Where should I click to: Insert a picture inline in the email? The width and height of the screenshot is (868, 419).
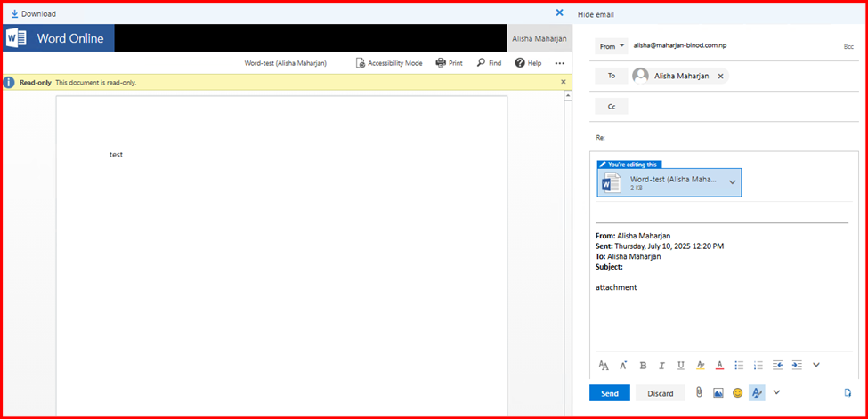[718, 392]
